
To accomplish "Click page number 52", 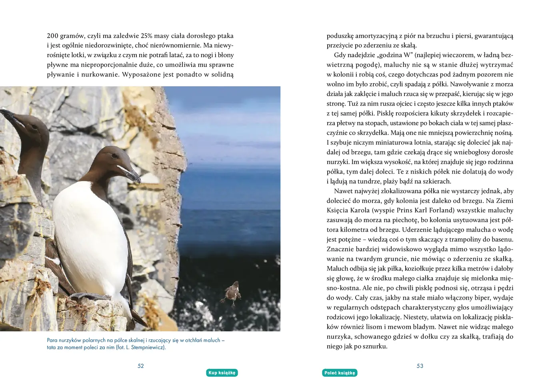I will (141, 366).
